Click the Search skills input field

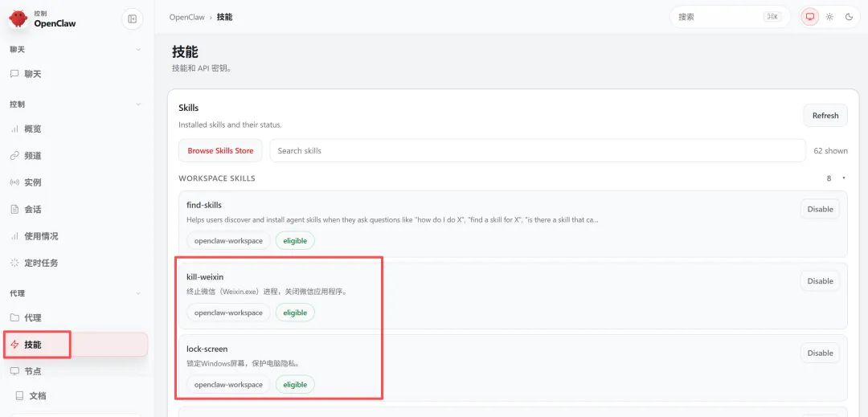click(538, 150)
